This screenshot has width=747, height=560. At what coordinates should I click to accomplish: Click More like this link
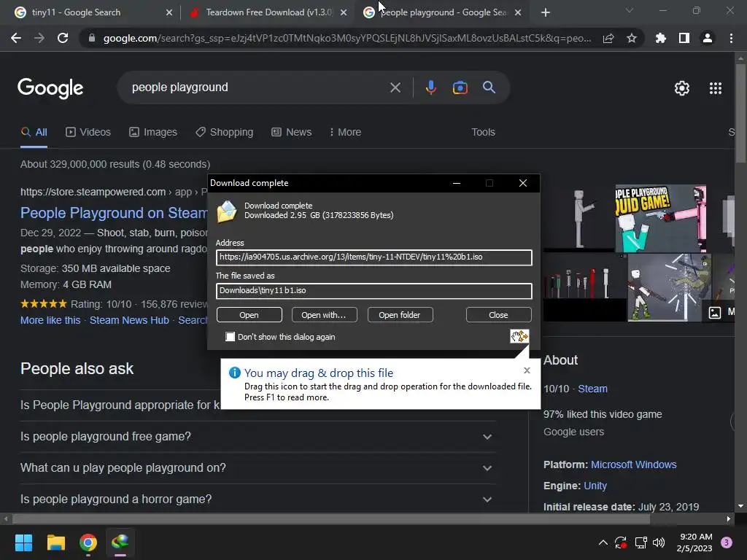[50, 320]
